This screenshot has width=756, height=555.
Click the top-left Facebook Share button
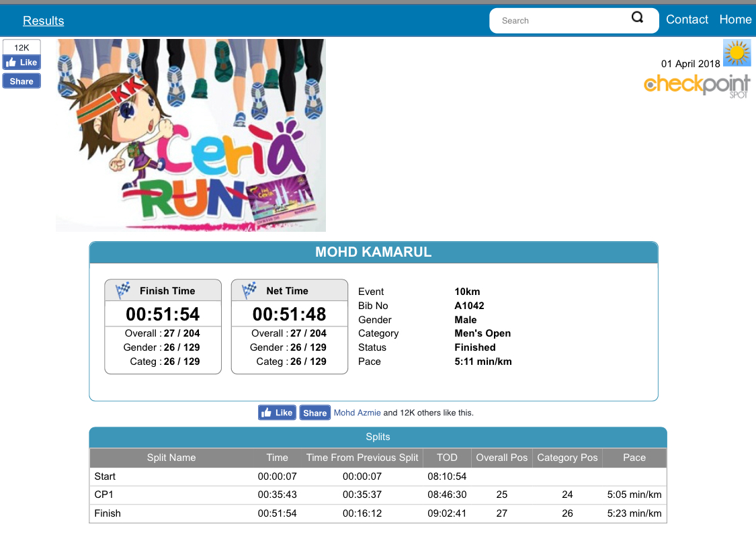click(22, 81)
